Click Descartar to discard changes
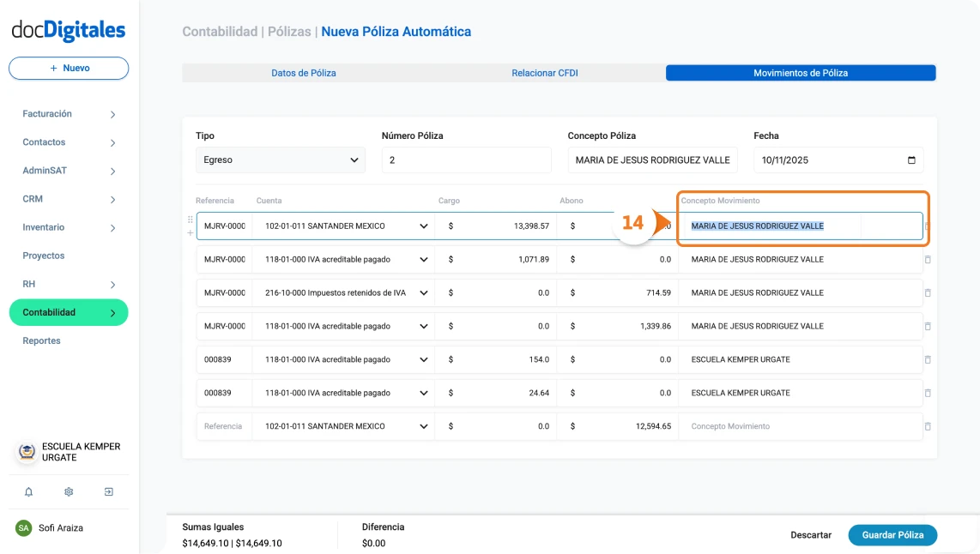 (811, 534)
